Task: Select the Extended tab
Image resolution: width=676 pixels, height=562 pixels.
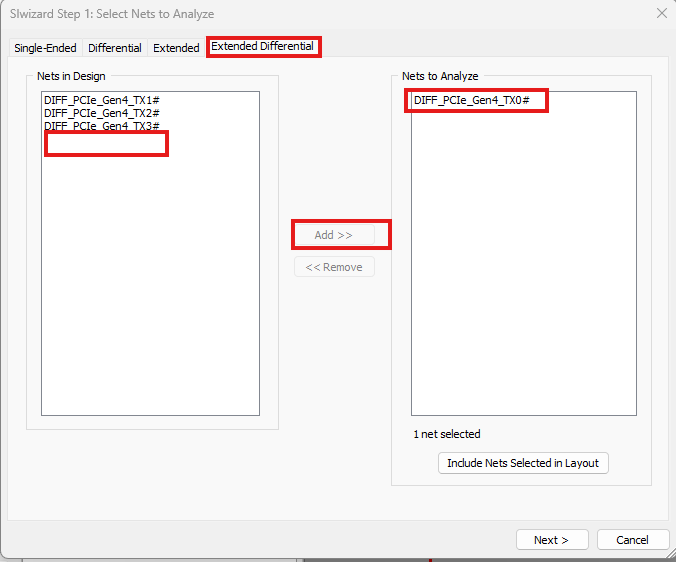Action: [176, 48]
